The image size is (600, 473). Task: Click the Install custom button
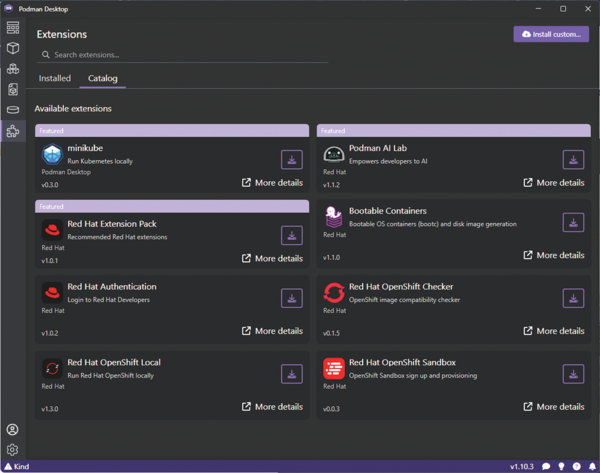click(x=551, y=34)
